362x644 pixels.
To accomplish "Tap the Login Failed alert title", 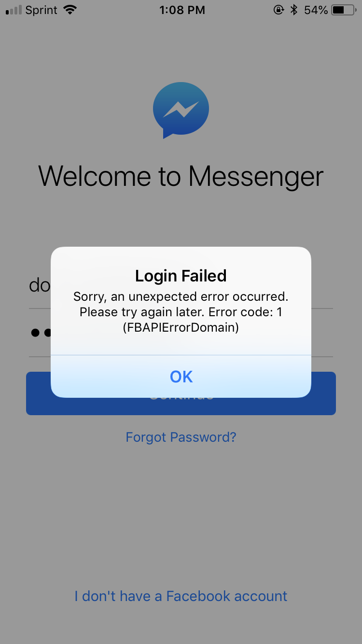I will click(181, 276).
